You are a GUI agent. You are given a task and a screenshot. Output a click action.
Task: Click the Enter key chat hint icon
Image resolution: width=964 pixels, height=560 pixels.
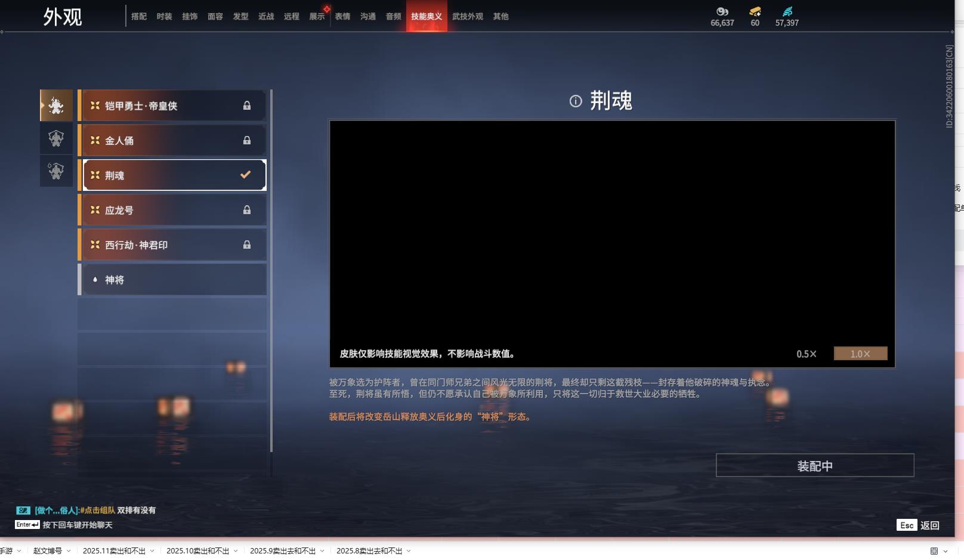(27, 525)
